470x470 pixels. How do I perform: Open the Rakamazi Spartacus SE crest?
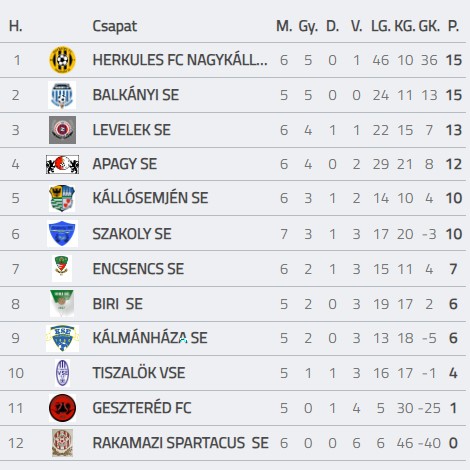click(62, 443)
